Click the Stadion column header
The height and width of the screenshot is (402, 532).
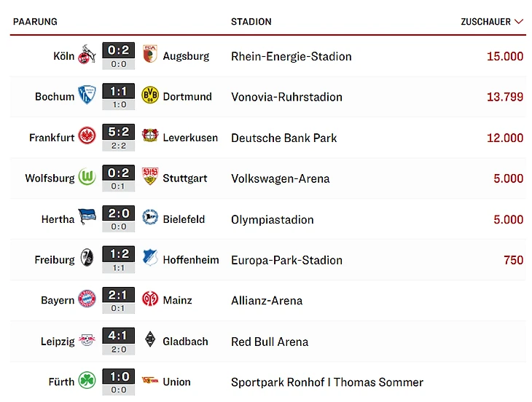(251, 22)
